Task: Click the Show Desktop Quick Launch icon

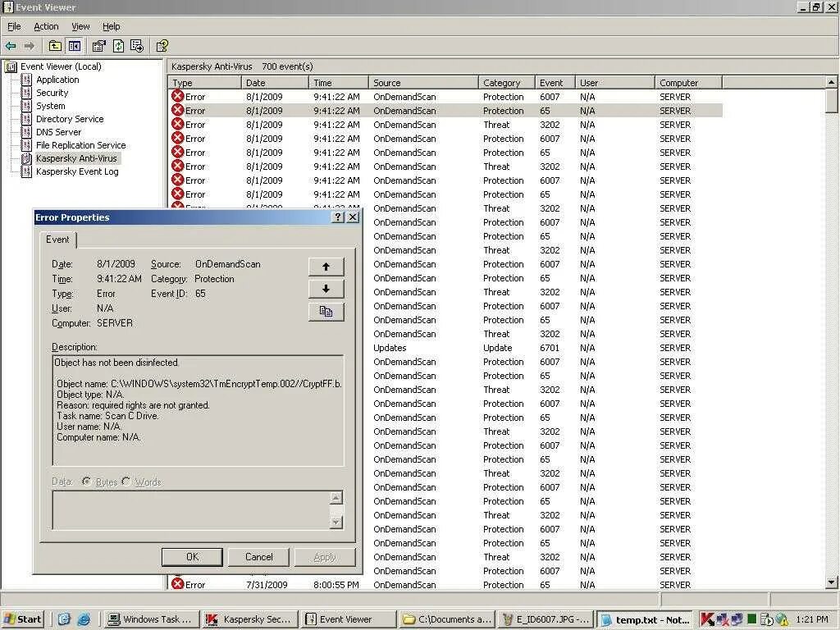Action: click(x=64, y=619)
